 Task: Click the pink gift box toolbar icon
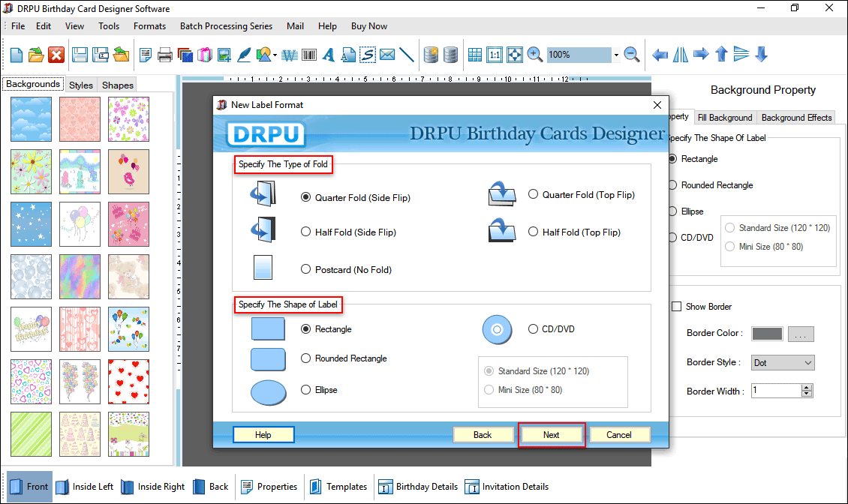click(204, 55)
